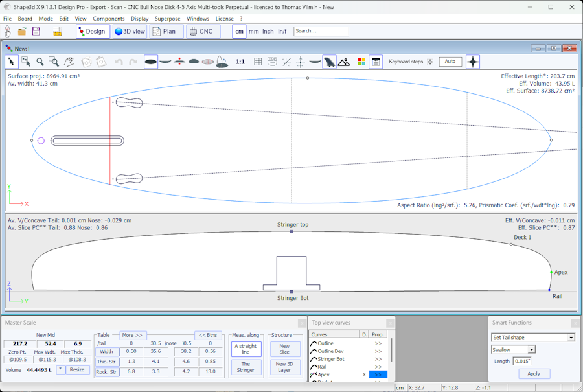
Task: Select the arrow pointer tool
Action: pos(12,62)
